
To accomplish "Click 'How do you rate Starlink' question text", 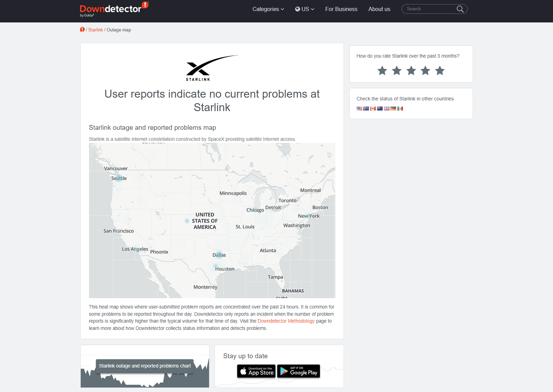I will [x=408, y=56].
